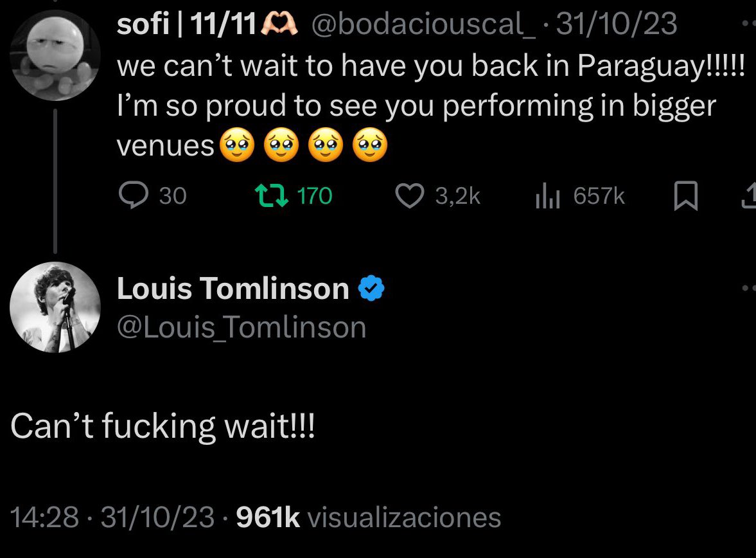The height and width of the screenshot is (558, 756).
Task: Click the 14:28 · 31/10/23 timestamp
Action: [112, 517]
